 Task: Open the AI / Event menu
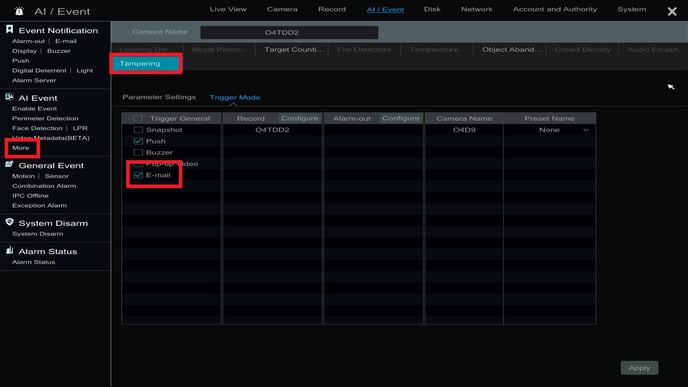[385, 10]
